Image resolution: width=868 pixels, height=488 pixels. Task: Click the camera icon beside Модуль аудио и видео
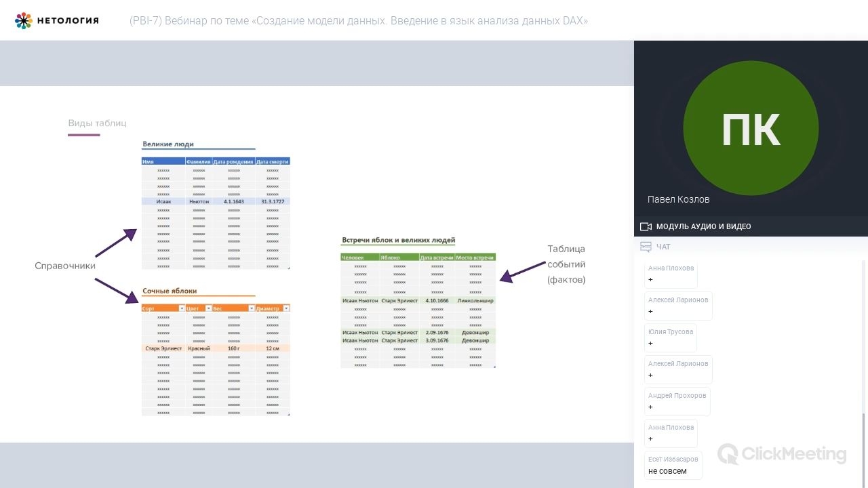point(646,226)
